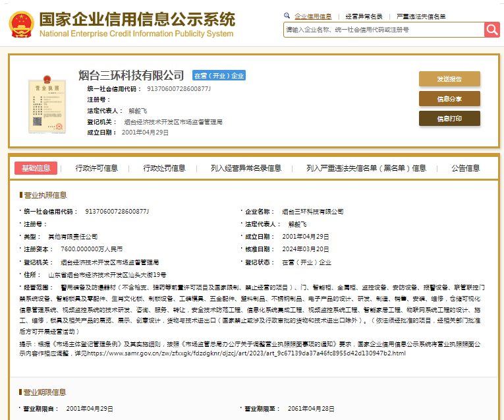Viewport: 504px width, 420px height.
Task: Click the address 山东省烟台市经济技术开发区汕头大街19号
Action: click(107, 275)
